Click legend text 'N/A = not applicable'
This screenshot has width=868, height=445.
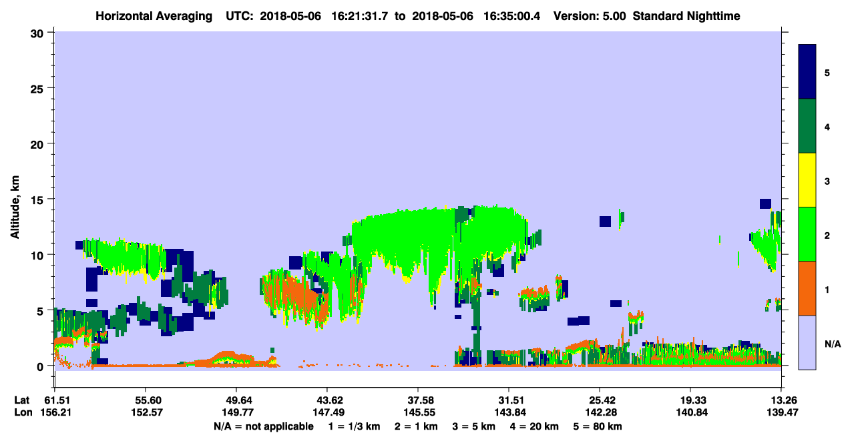[263, 426]
